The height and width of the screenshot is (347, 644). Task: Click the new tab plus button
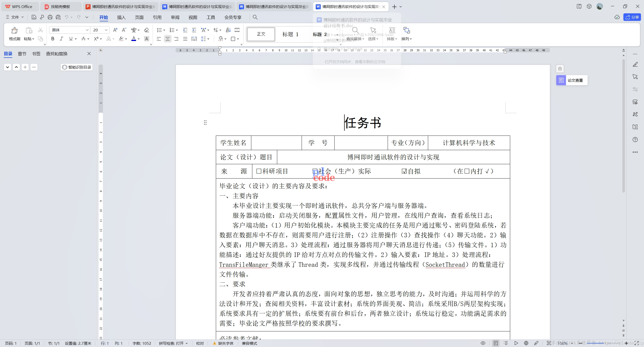pos(394,7)
